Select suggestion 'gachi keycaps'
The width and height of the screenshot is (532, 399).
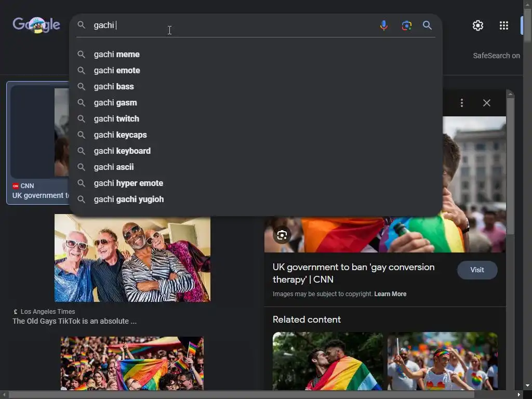pyautogui.click(x=256, y=135)
